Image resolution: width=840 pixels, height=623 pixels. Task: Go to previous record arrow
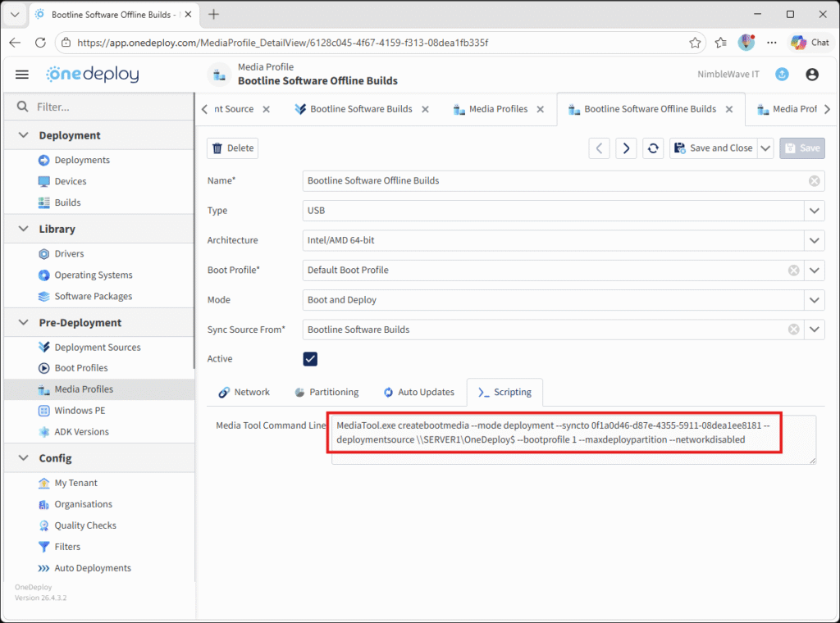[x=600, y=148]
